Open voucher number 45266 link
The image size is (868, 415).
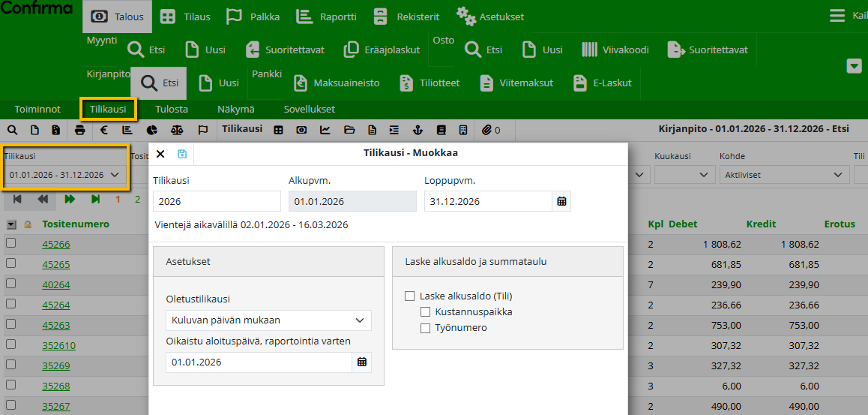point(56,244)
